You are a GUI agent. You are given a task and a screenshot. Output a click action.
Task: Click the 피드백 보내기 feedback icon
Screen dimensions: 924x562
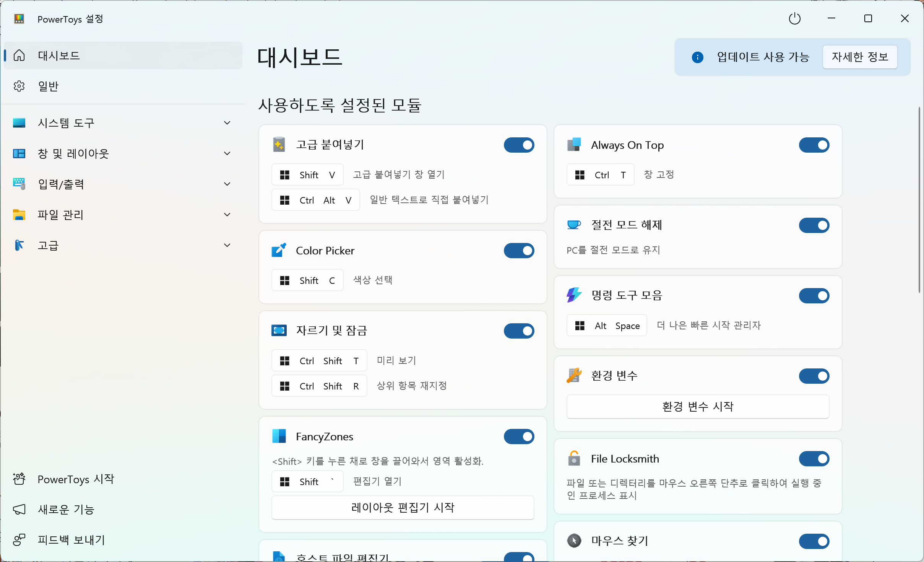coord(19,540)
